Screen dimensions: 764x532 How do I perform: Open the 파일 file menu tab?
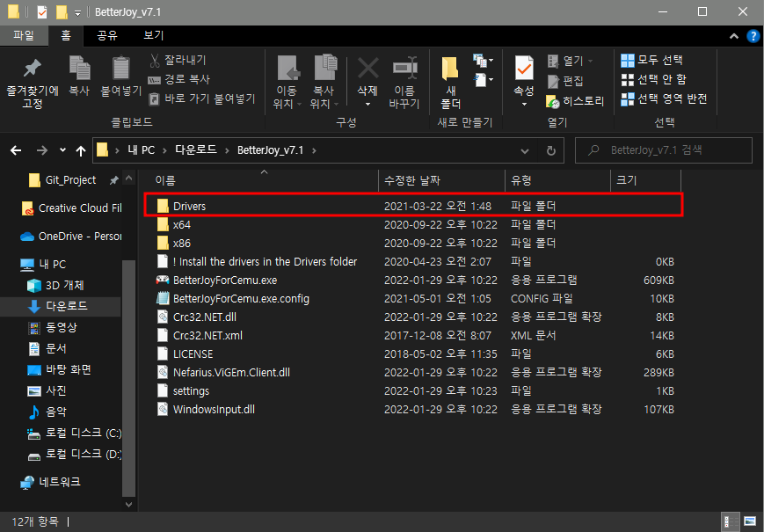point(24,35)
